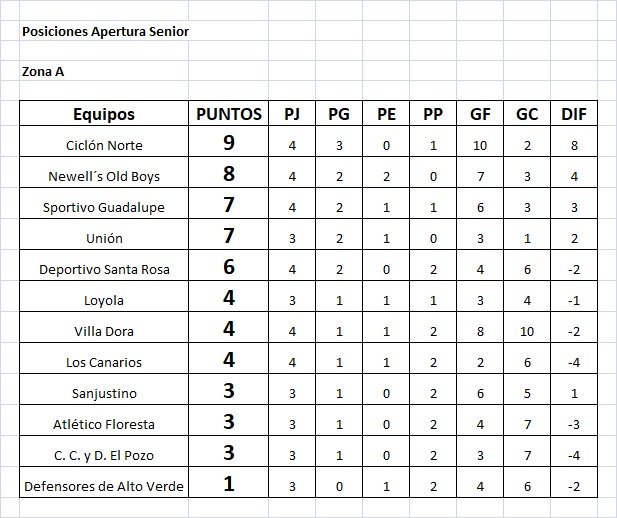Click the Sanjustino team cell
This screenshot has height=518, width=617.
[x=104, y=389]
